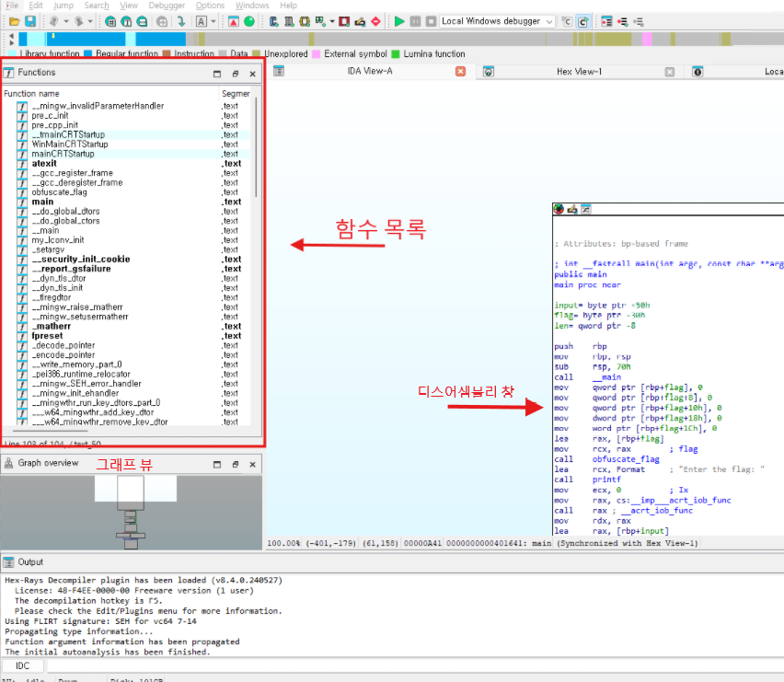Image resolution: width=784 pixels, height=682 pixels.
Task: Start the debugger with the green play button
Action: coord(398,21)
